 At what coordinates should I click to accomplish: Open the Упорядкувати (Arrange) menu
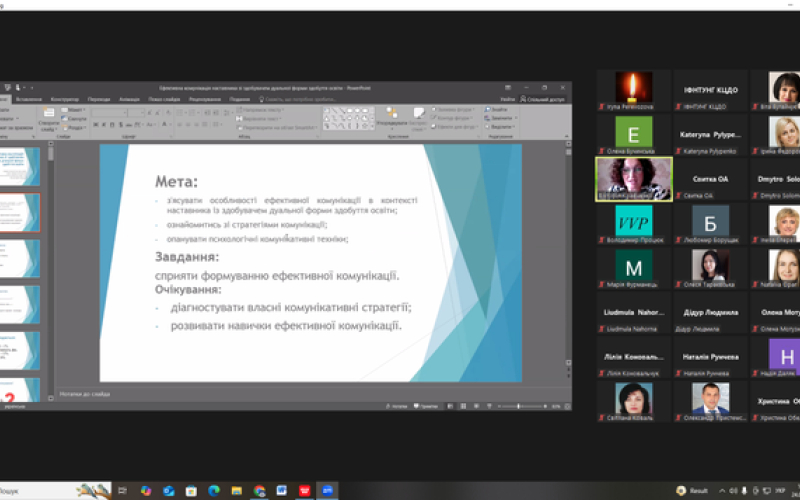[x=391, y=117]
